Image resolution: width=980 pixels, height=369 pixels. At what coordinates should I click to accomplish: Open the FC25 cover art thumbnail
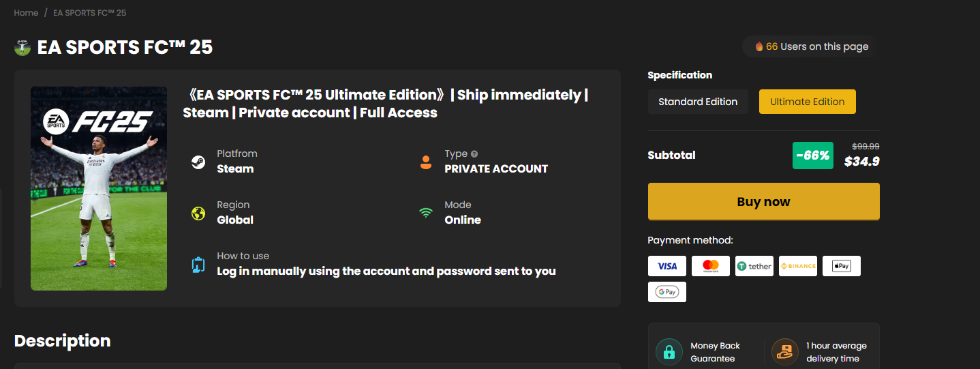tap(99, 188)
